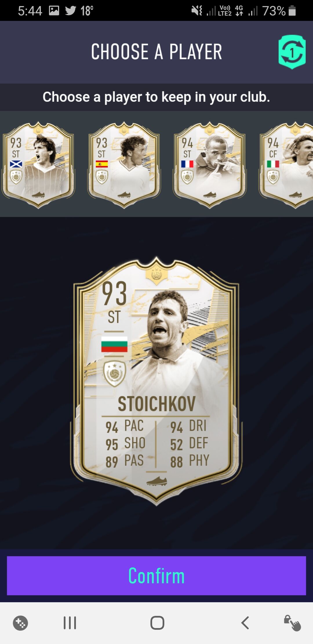Tap the touch lock icon in navigation bar
Image resolution: width=313 pixels, height=644 pixels.
pyautogui.click(x=292, y=623)
